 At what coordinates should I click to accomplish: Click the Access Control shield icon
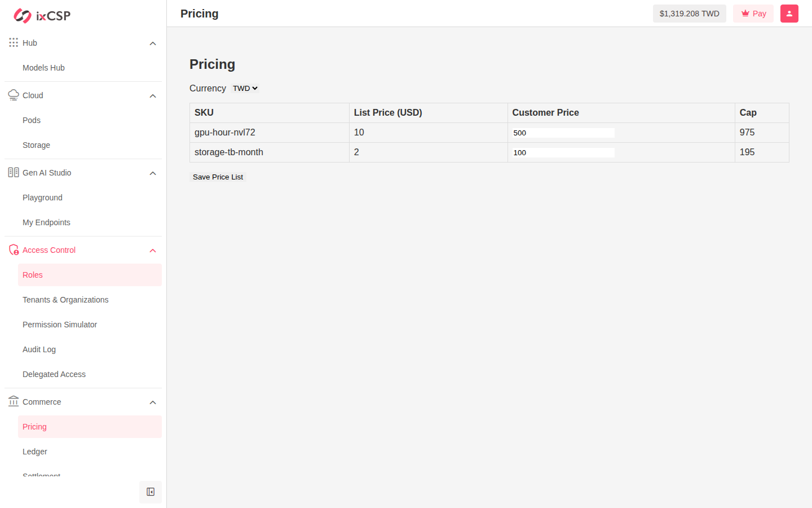[14, 249]
